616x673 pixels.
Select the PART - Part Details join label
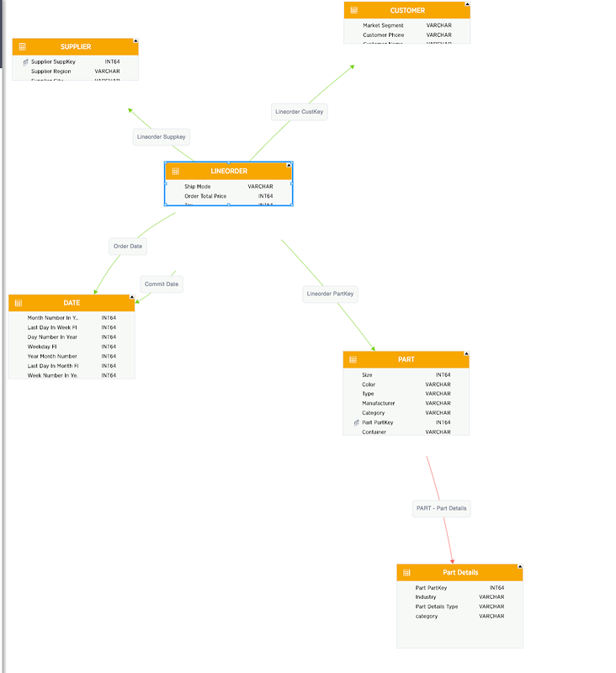tap(441, 508)
